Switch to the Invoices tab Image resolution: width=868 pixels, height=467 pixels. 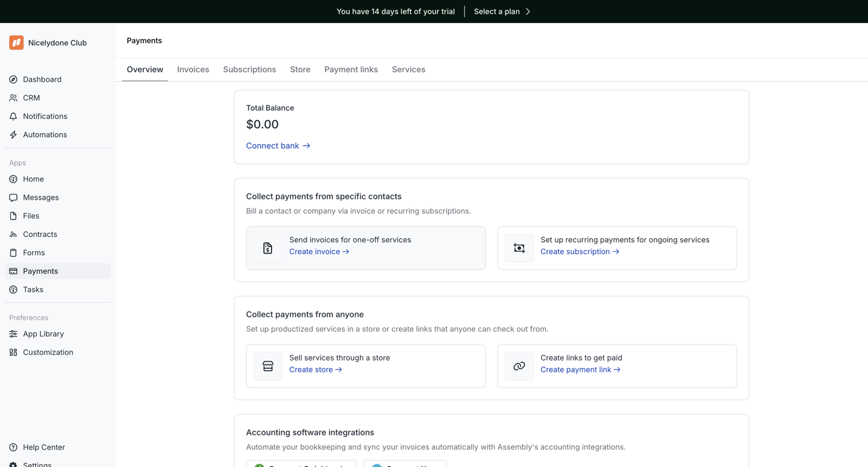pyautogui.click(x=193, y=69)
